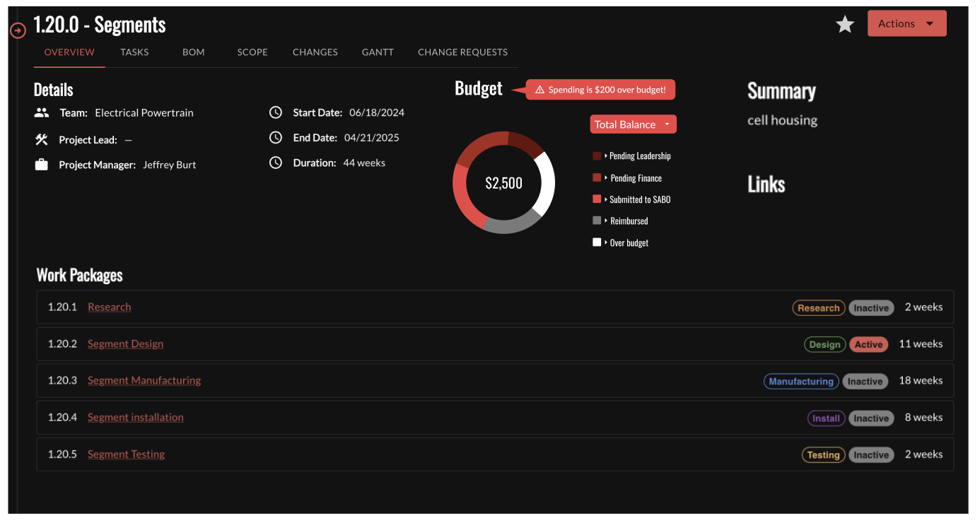
Task: Open the Total Balance dropdown
Action: (633, 124)
